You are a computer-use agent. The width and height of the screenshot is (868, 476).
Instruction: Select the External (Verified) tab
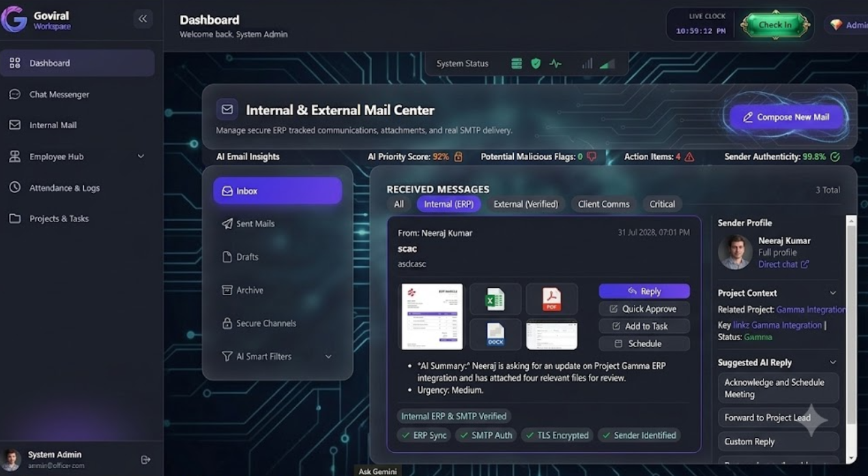[525, 204]
